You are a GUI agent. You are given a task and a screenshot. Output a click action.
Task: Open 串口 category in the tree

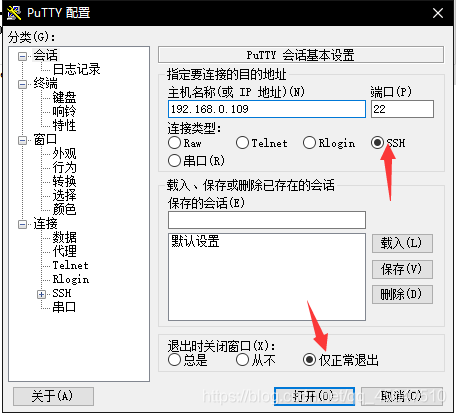[64, 307]
